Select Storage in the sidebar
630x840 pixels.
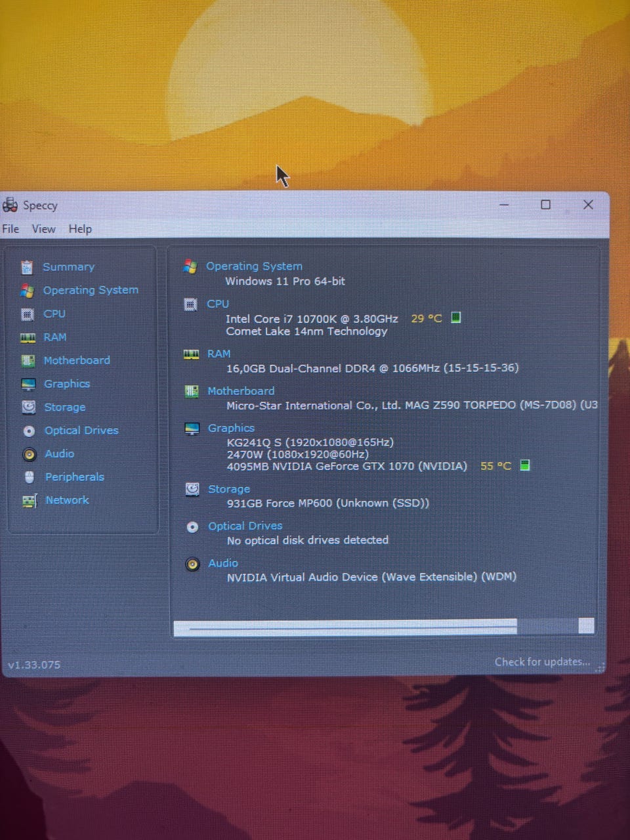pos(65,408)
